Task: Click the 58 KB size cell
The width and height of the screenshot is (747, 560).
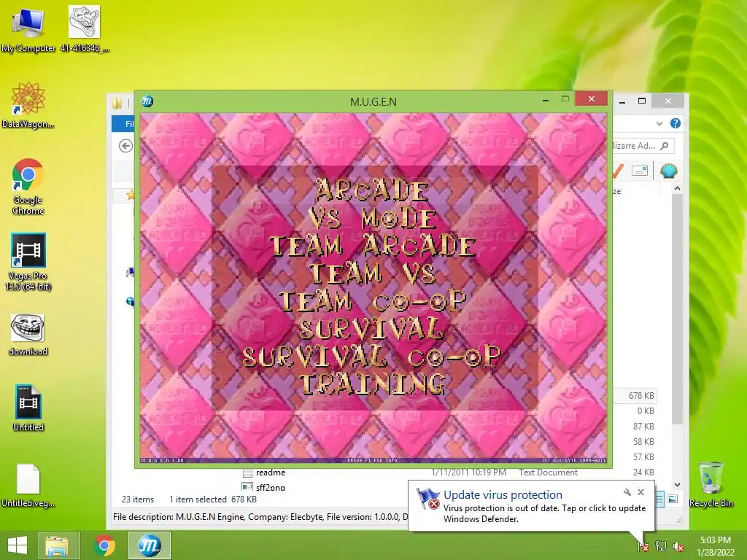Action: (643, 441)
